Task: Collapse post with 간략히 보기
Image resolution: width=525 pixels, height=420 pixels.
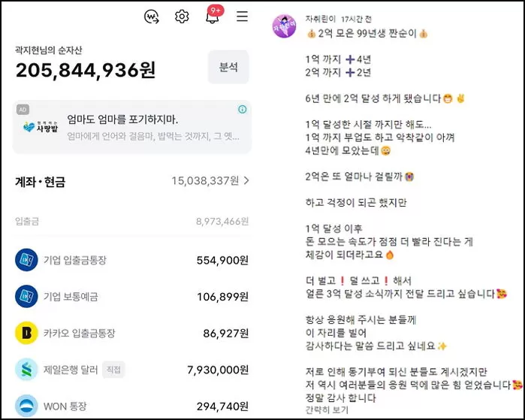Action: pyautogui.click(x=327, y=409)
